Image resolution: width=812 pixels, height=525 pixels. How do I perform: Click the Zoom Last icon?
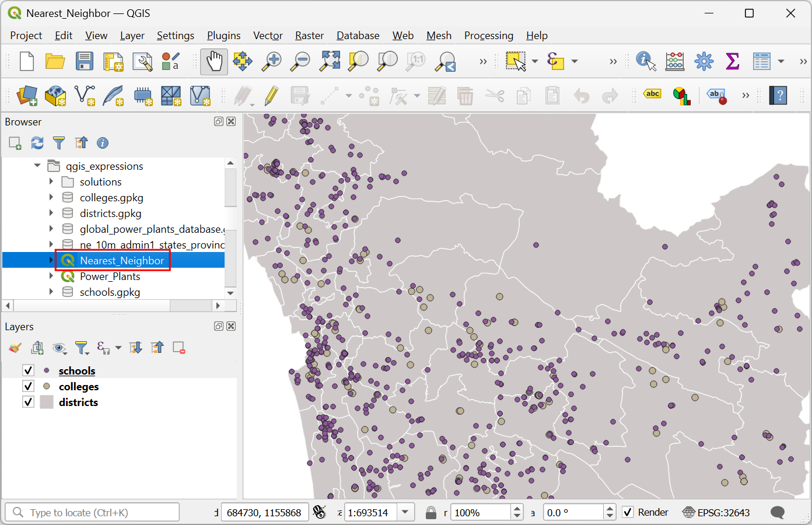(446, 61)
